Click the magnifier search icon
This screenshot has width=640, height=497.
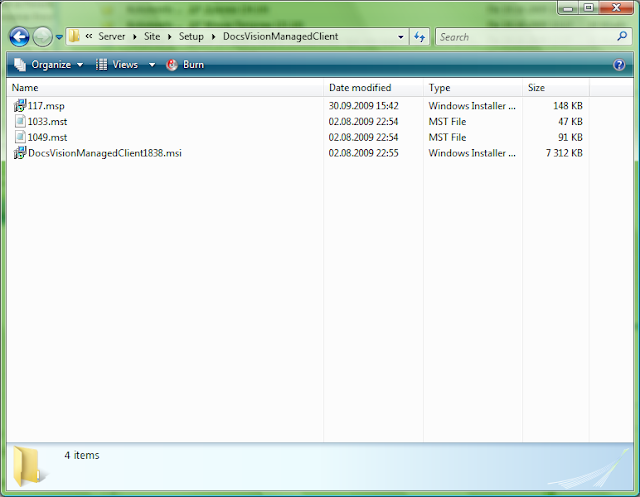point(622,36)
